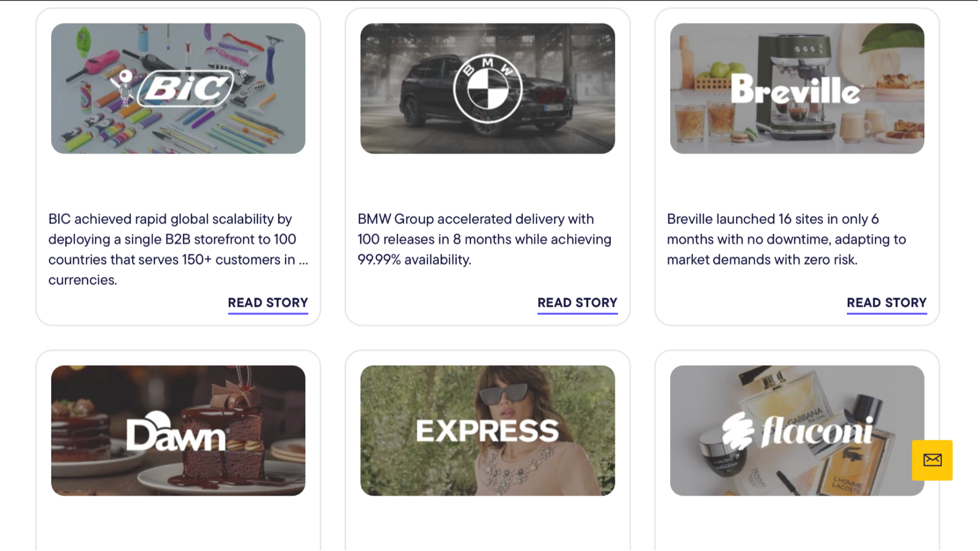
Task: Open the EXPRESS fashion thumbnail
Action: pos(488,431)
